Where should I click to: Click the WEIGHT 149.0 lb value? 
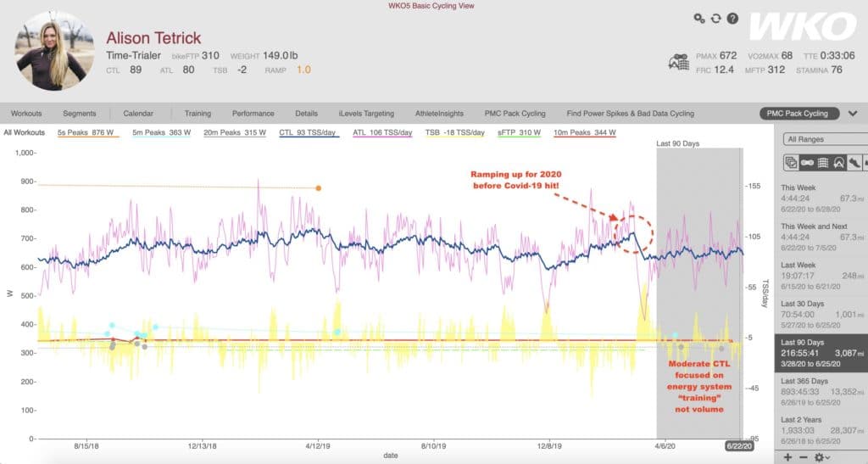click(280, 55)
